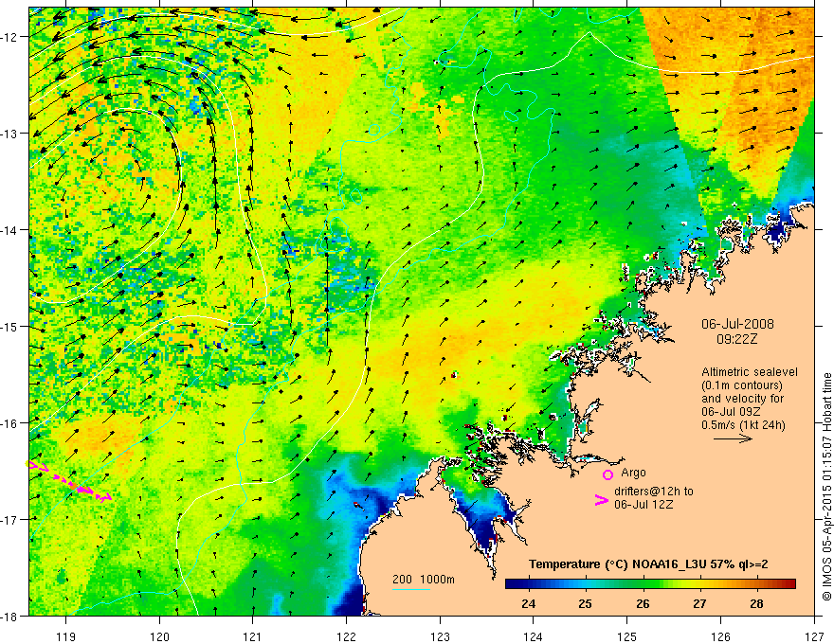
Task: Click the color bar tick label 25
Action: 585,603
